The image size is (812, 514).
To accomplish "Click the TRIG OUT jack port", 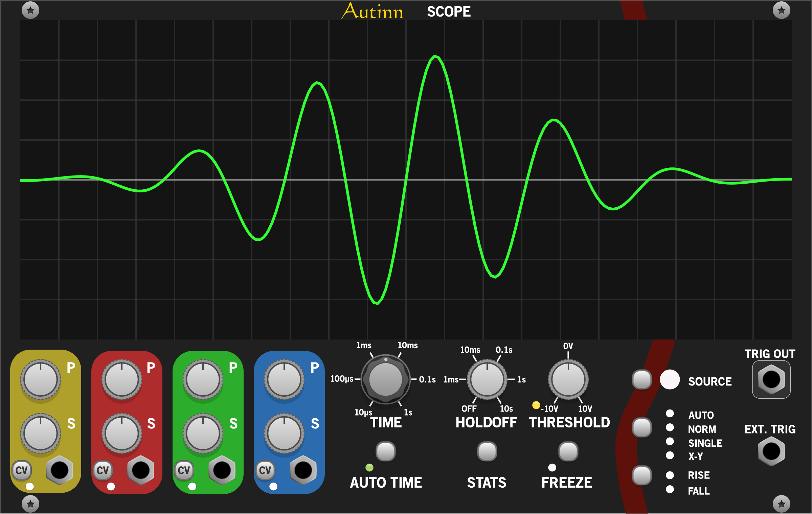I will coord(771,379).
